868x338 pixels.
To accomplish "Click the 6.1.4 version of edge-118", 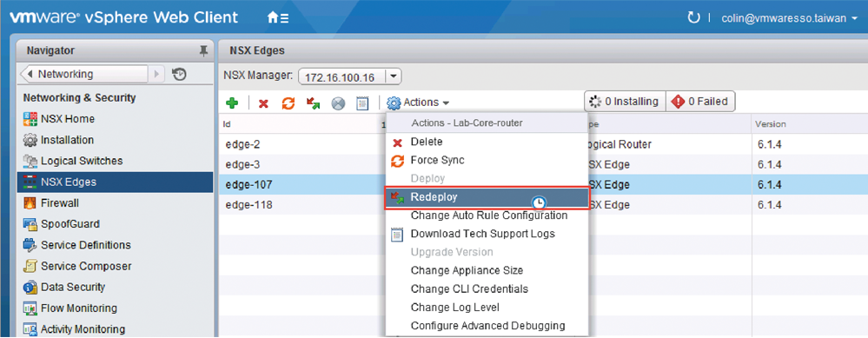I will (x=769, y=205).
